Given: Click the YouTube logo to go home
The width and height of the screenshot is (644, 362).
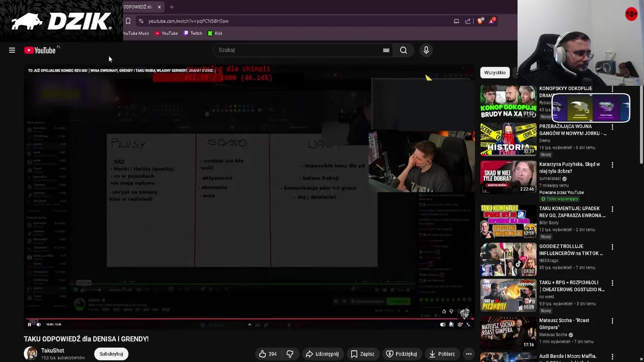Looking at the screenshot, I should point(40,50).
